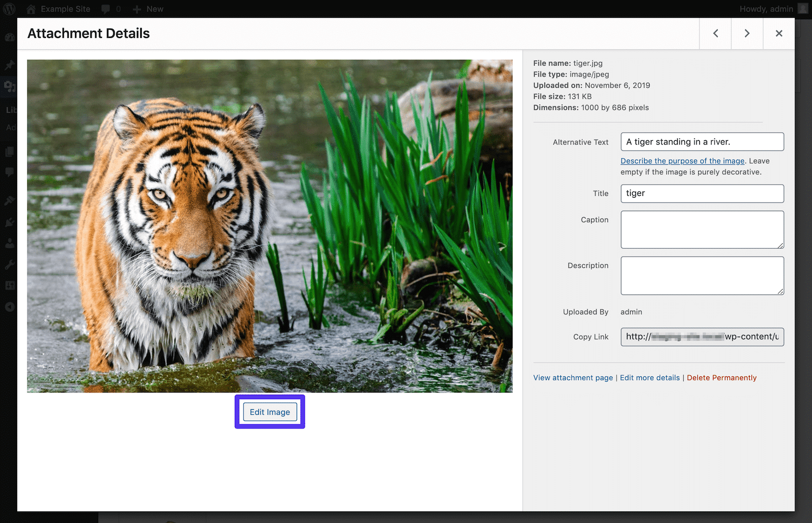This screenshot has width=812, height=523.
Task: Open Users via the person icon
Action: tap(9, 243)
